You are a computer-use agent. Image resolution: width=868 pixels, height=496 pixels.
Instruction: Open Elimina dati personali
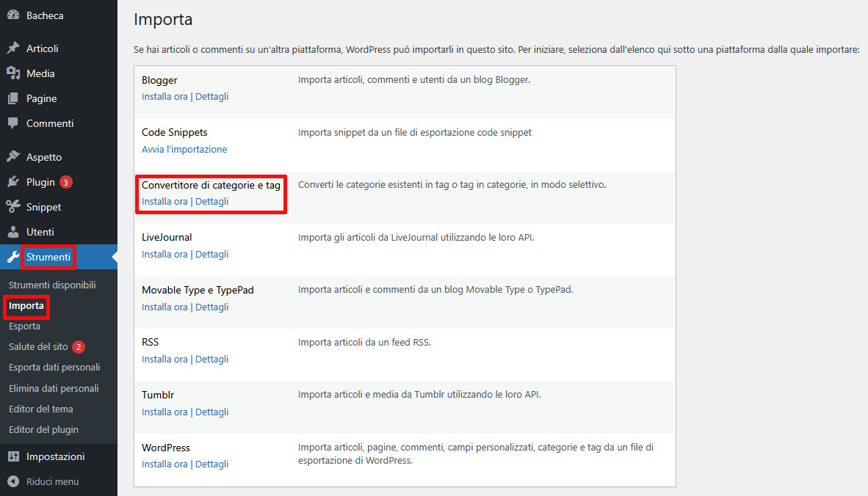click(x=54, y=388)
